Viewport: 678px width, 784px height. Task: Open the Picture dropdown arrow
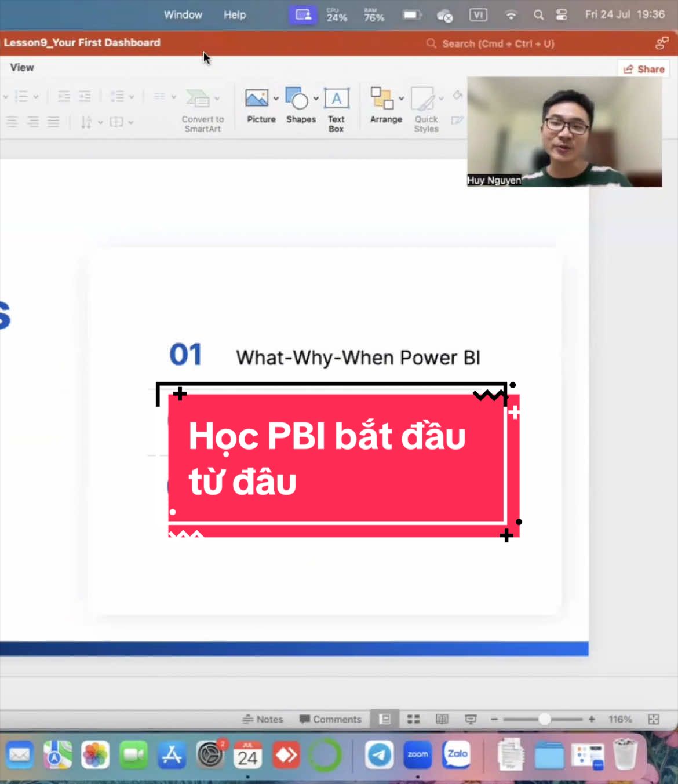[276, 99]
